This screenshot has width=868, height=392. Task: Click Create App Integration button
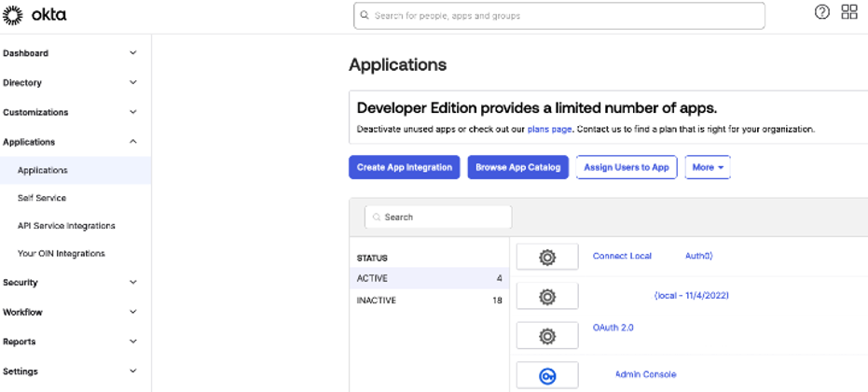coord(405,167)
